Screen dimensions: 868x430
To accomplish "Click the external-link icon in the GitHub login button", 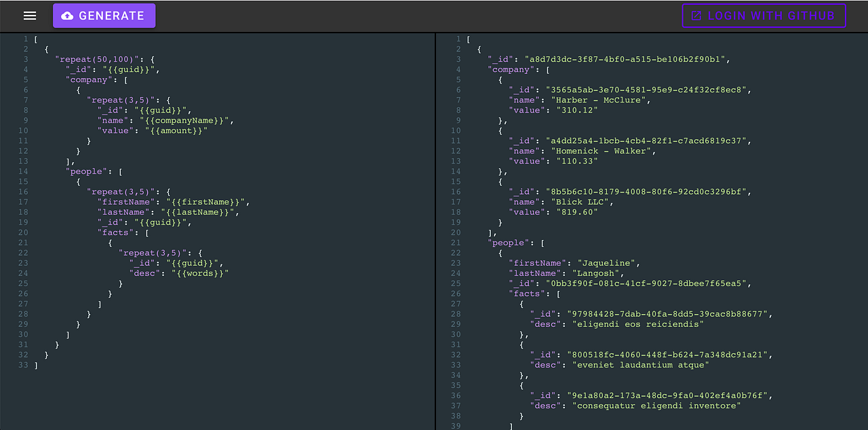I will pyautogui.click(x=696, y=15).
